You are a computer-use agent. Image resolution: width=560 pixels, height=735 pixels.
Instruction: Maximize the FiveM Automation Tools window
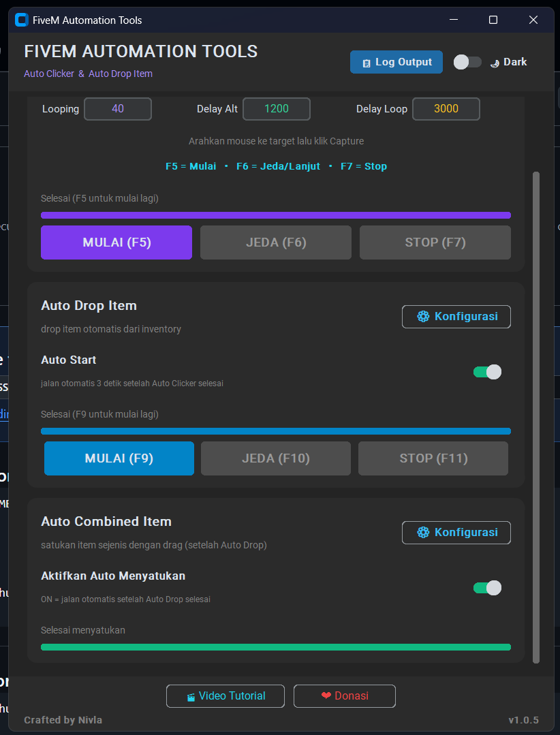[493, 20]
